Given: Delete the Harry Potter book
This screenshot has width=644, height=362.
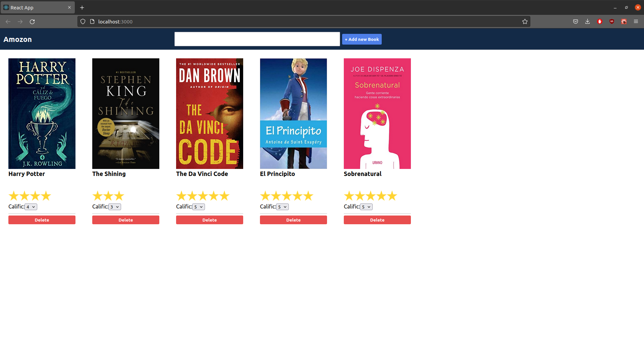Looking at the screenshot, I should pyautogui.click(x=42, y=220).
